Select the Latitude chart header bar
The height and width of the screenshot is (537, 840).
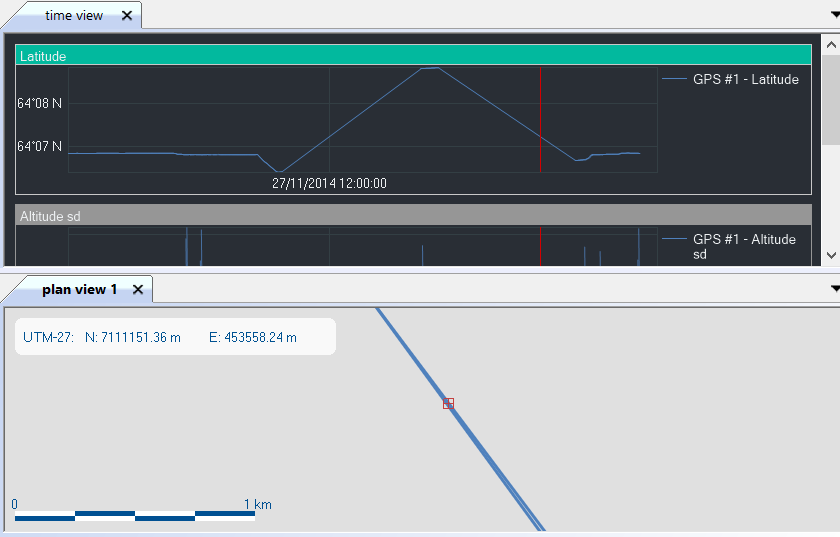tap(412, 56)
